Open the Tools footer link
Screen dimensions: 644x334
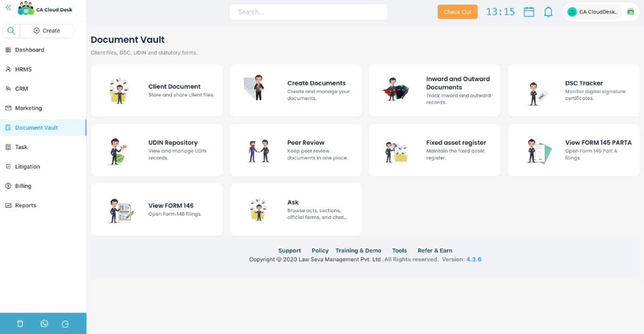(x=399, y=251)
